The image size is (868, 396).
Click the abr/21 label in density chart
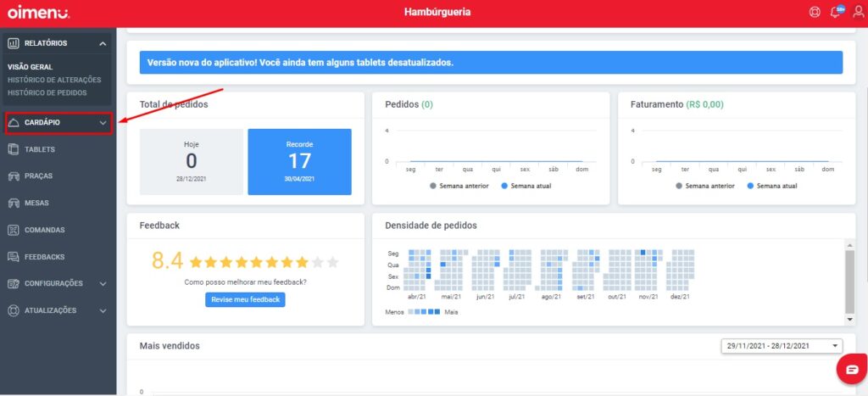click(x=417, y=297)
